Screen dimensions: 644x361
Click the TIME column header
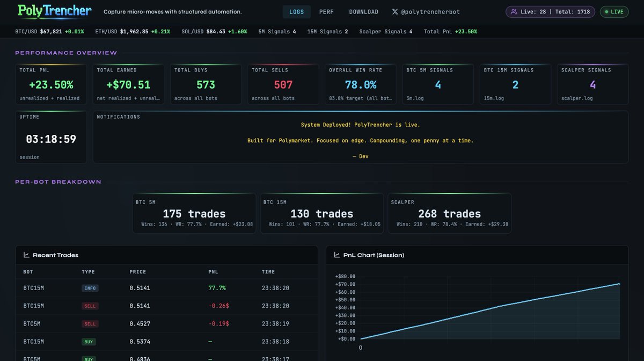[x=268, y=272]
